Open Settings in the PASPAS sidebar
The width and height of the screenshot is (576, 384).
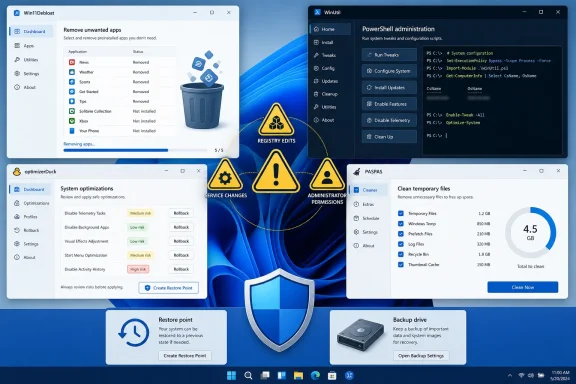(x=366, y=232)
